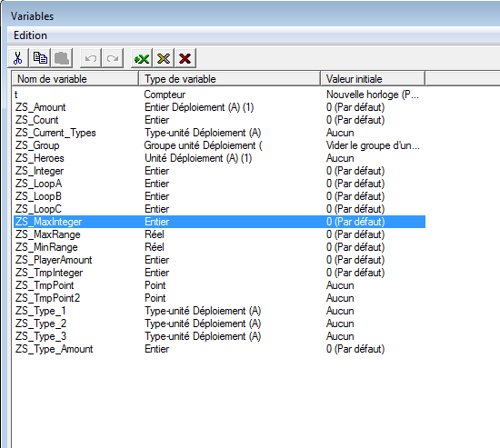
Task: Sort by Type de variable column header
Action: coord(229,79)
